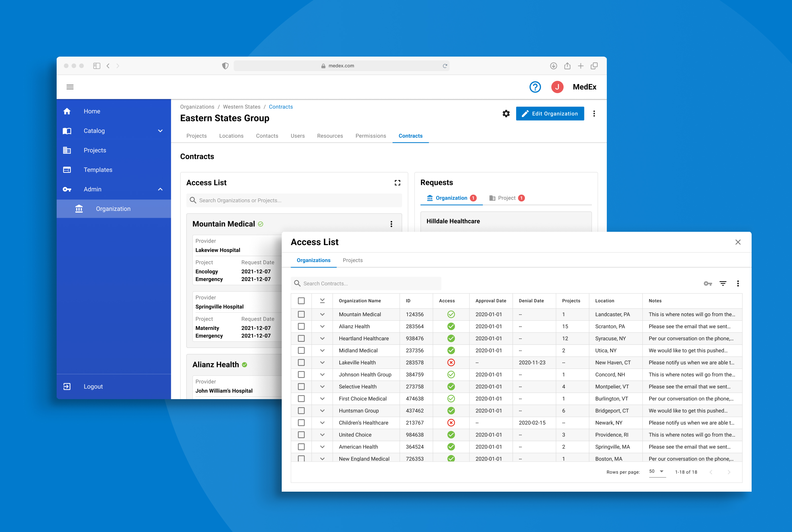Click approved access icon for Mountain Medical row
Screen dimensions: 792x532
[x=451, y=314]
